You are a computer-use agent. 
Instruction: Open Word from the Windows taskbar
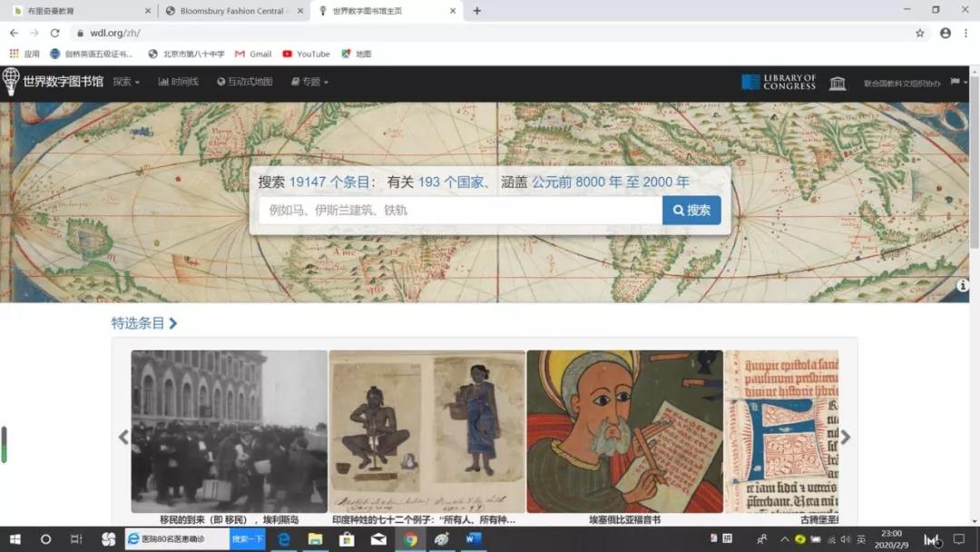473,539
